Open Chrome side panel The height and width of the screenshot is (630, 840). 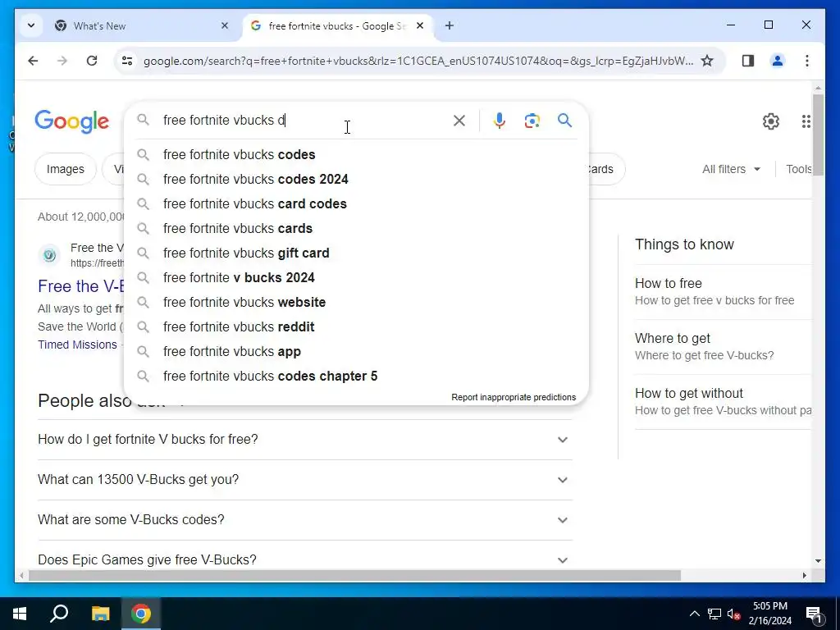coord(748,61)
